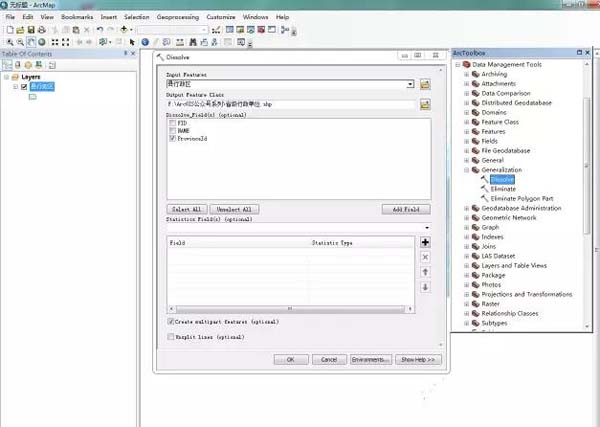Choose the Select Elements arrow tool
Viewport: 600px width, 427px height.
click(x=132, y=42)
